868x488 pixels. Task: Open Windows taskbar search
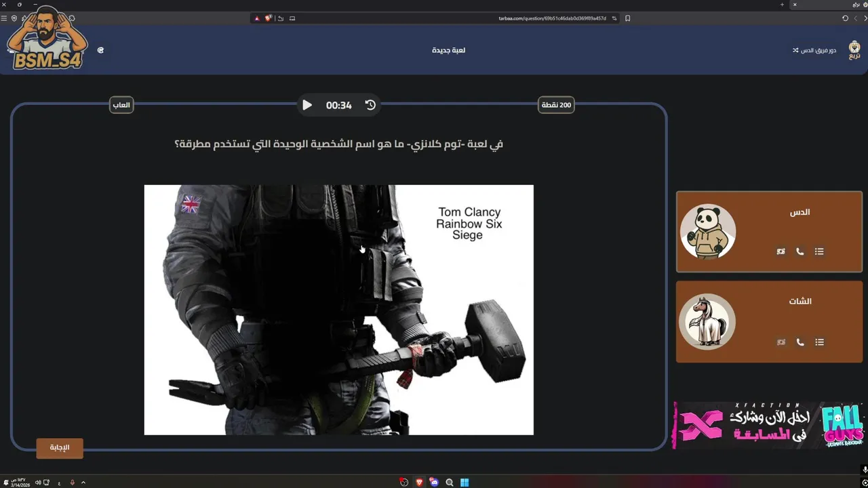point(449,483)
